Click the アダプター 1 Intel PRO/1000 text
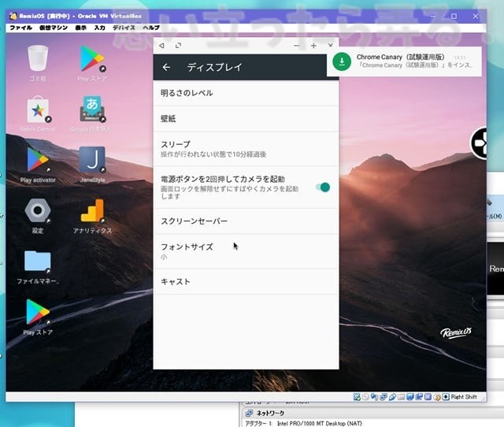This screenshot has width=504, height=427. (x=304, y=424)
